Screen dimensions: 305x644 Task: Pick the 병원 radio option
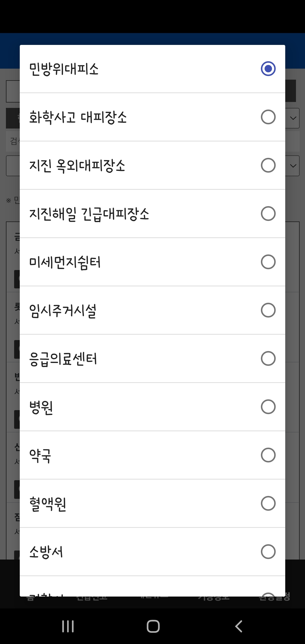click(268, 407)
